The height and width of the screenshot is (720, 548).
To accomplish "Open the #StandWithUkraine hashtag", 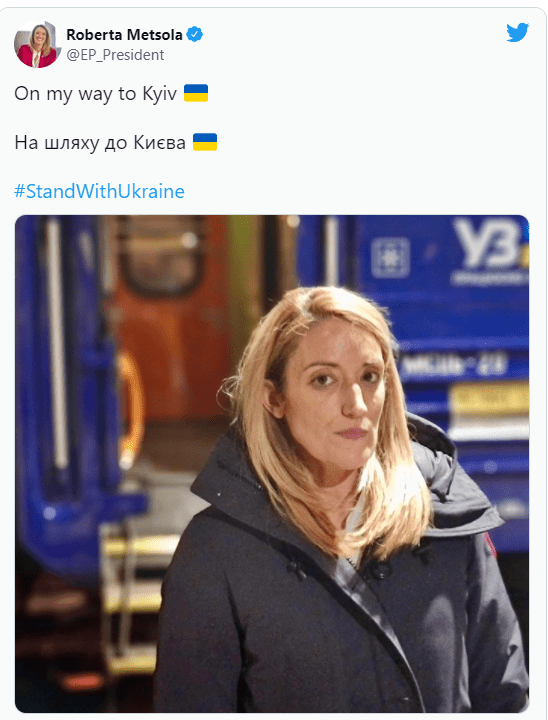I will coord(99,191).
